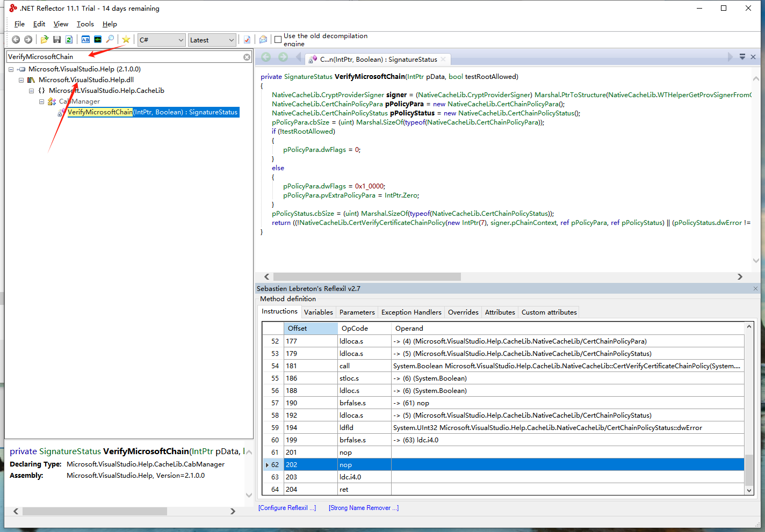Click the Microsoft.VisualStudio.Help assembly icon

(21, 69)
